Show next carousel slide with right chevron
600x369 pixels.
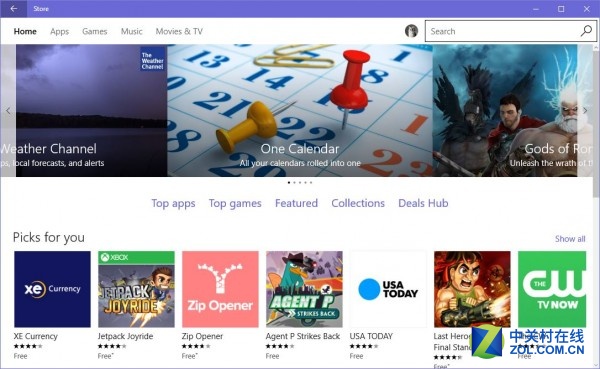click(x=585, y=111)
